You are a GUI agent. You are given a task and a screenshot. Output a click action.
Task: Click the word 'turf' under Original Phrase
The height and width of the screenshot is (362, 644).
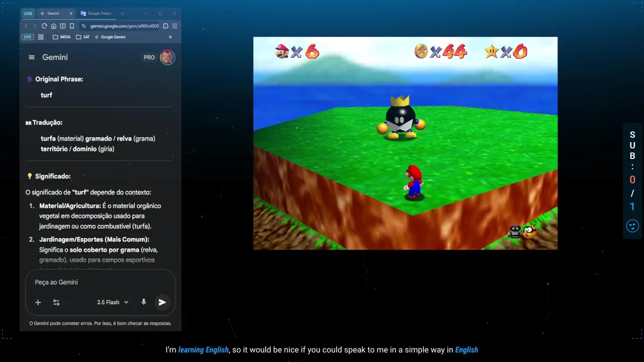coord(46,95)
